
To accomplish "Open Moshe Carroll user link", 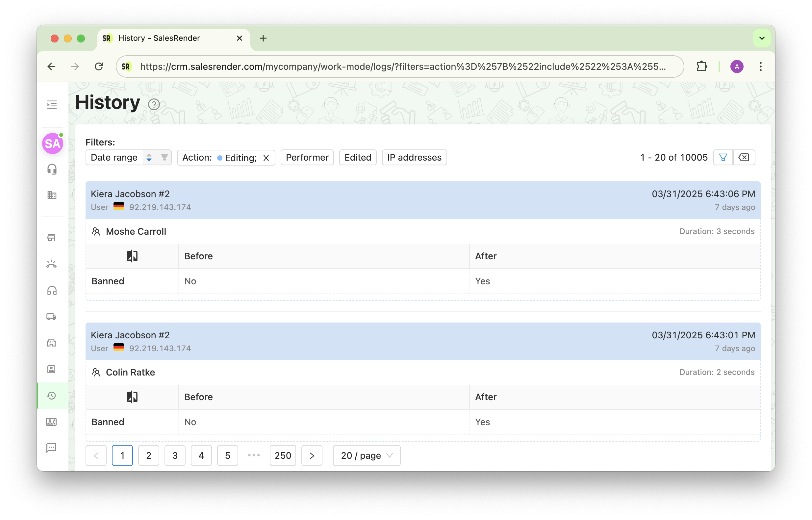I will point(136,231).
